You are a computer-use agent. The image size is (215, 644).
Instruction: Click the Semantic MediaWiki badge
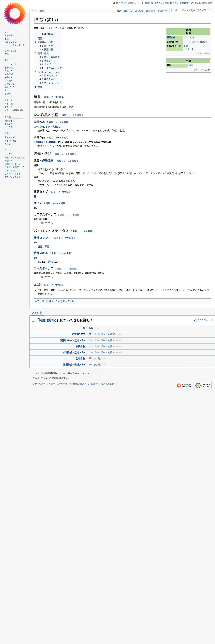203,385
